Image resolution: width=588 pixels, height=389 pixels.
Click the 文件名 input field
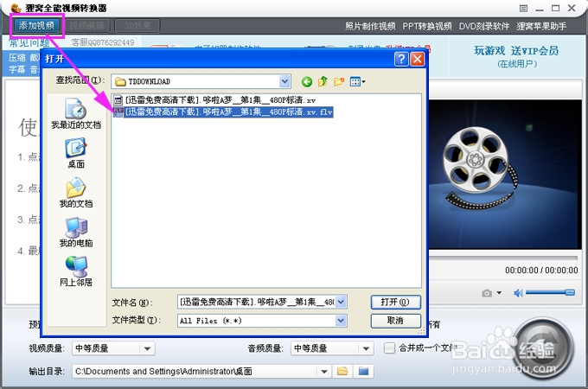[257, 302]
